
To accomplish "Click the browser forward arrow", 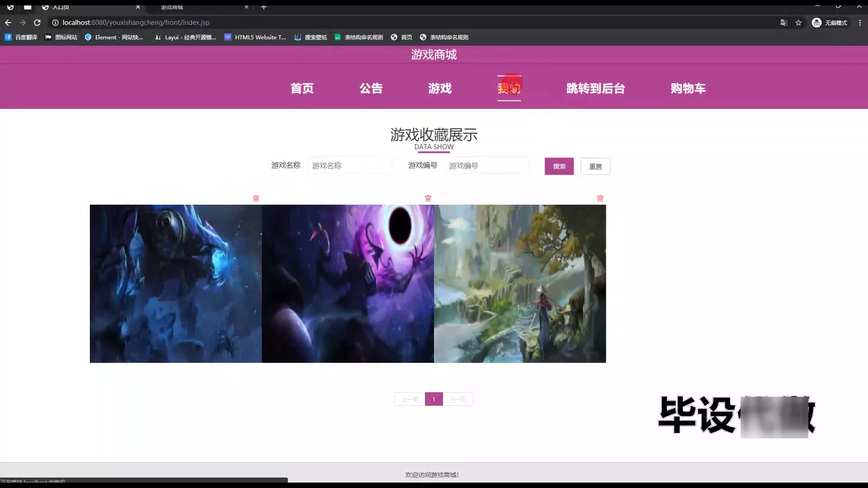I will point(23,23).
